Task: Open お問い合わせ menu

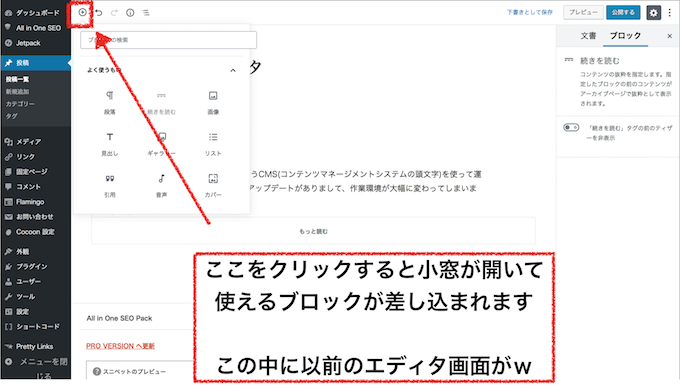Action: tap(36, 217)
